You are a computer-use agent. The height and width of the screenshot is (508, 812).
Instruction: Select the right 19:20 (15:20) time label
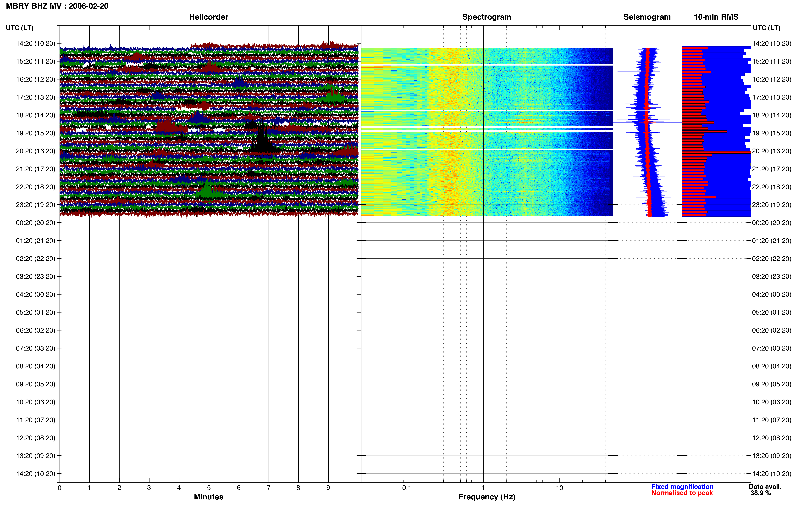point(772,133)
